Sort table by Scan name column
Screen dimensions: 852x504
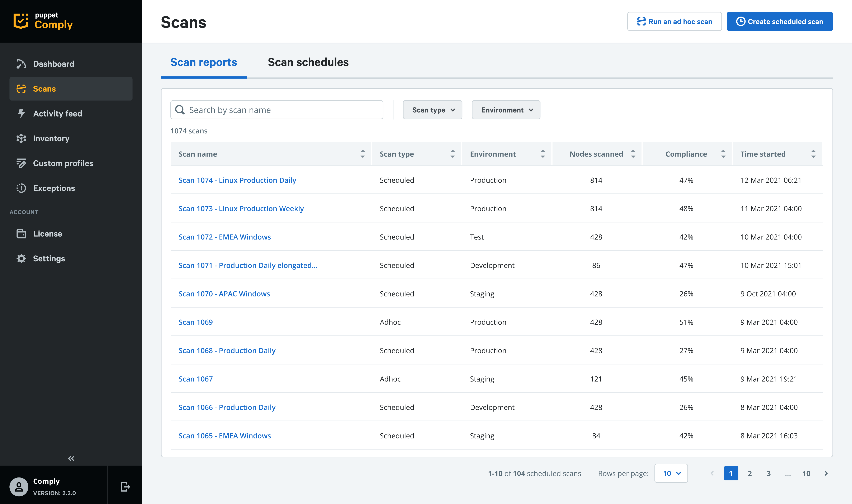[363, 154]
